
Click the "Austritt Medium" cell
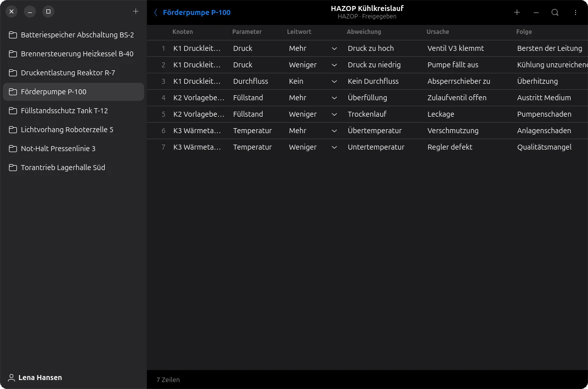pyautogui.click(x=544, y=98)
